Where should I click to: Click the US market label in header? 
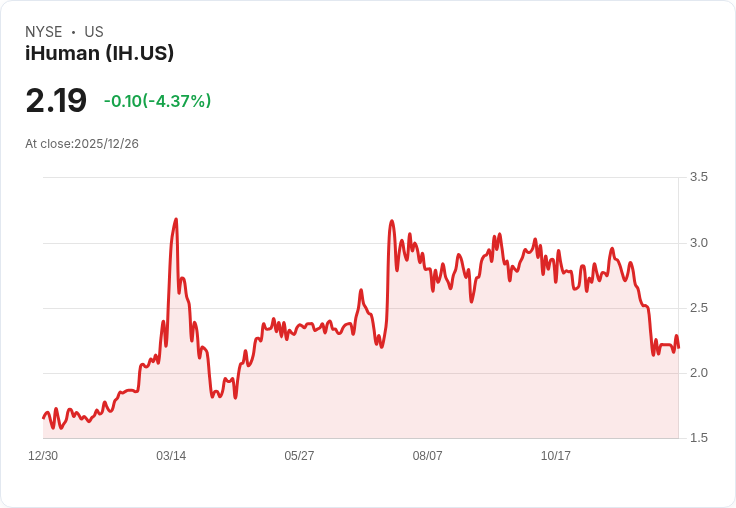click(x=94, y=32)
